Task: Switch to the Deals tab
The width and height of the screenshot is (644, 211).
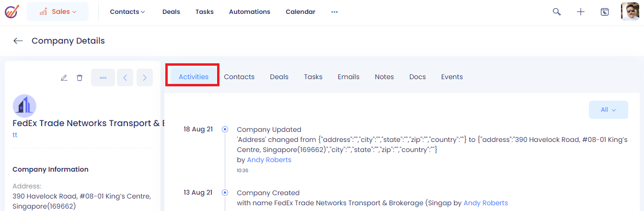Action: [279, 77]
